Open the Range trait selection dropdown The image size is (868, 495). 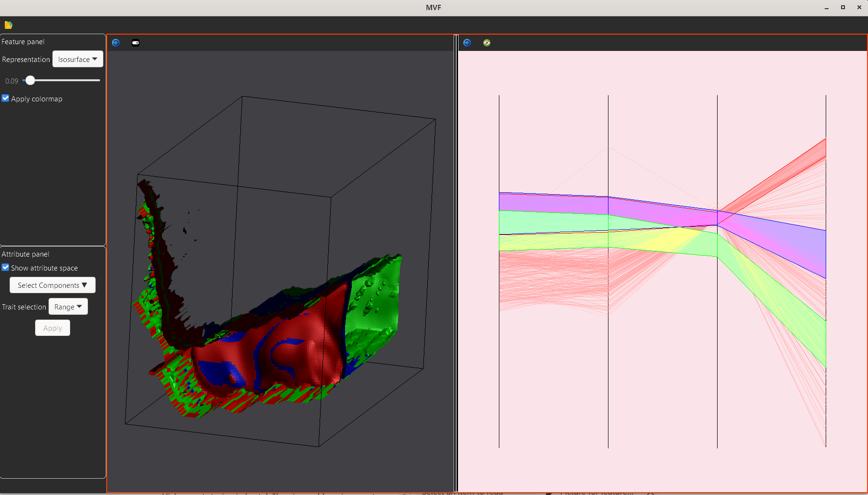click(68, 307)
